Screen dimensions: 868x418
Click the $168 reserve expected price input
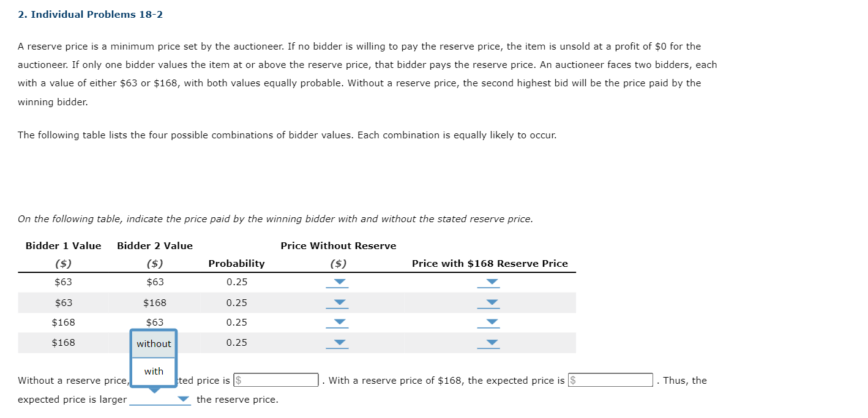point(610,379)
